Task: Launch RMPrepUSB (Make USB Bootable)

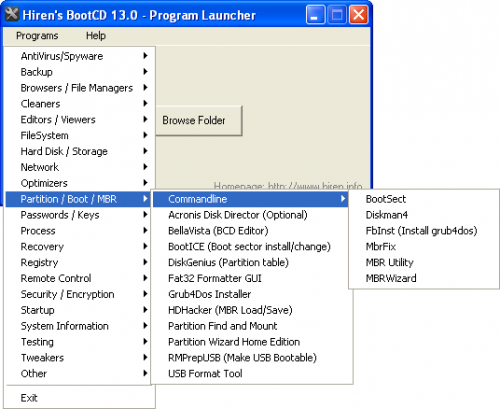Action: (x=252, y=358)
